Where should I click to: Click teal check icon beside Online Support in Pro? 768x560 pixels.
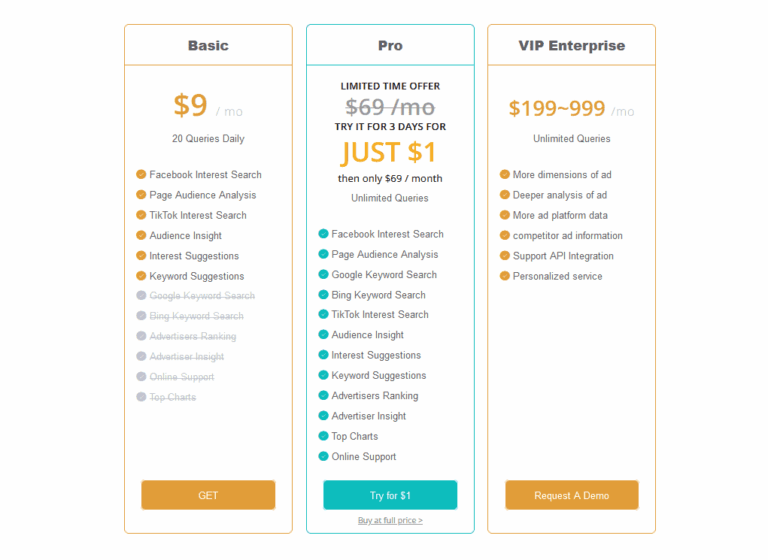pos(323,457)
